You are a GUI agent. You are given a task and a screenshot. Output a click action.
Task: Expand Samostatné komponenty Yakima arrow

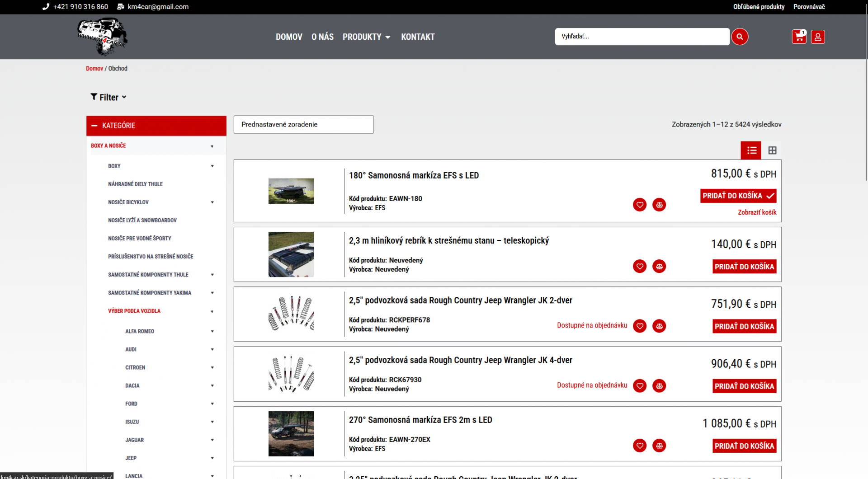[x=212, y=292]
